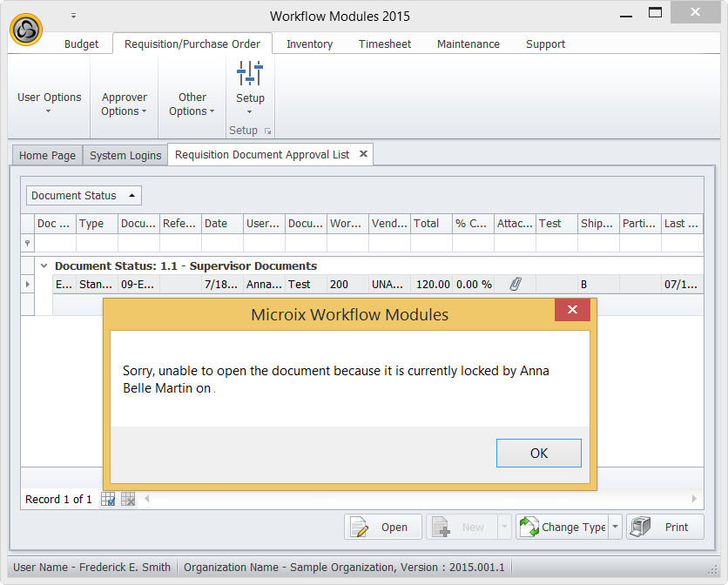Open the Change Type dropdown arrow
The width and height of the screenshot is (728, 585).
coord(616,527)
